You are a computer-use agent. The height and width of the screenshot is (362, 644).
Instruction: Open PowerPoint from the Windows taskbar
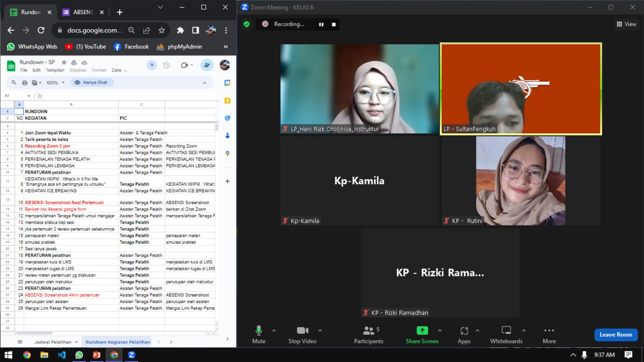coord(97,355)
